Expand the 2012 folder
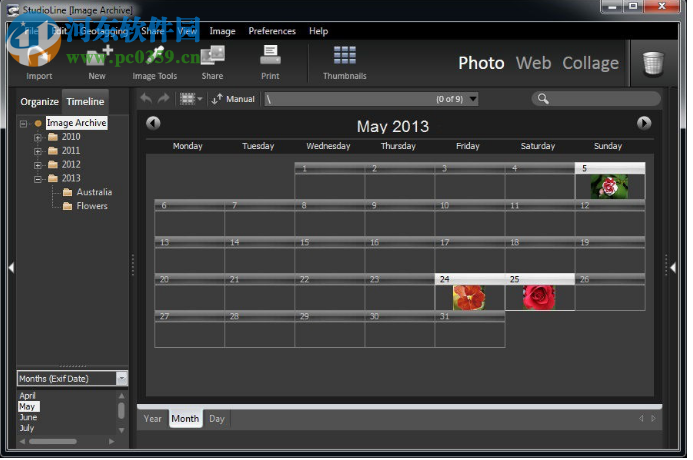 tap(38, 165)
